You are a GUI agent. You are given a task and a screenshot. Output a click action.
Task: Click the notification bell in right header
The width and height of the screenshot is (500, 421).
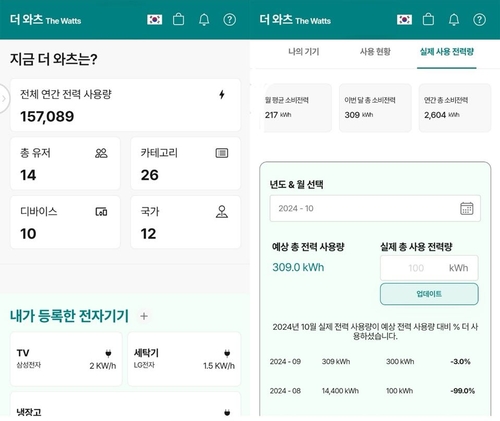tap(454, 20)
